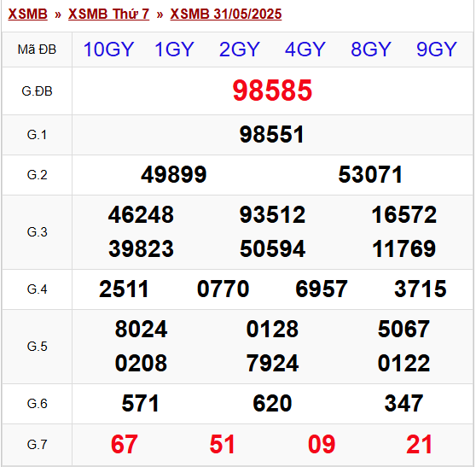The width and height of the screenshot is (476, 467).
Task: Click the red G.7 number 09
Action: pos(322,444)
